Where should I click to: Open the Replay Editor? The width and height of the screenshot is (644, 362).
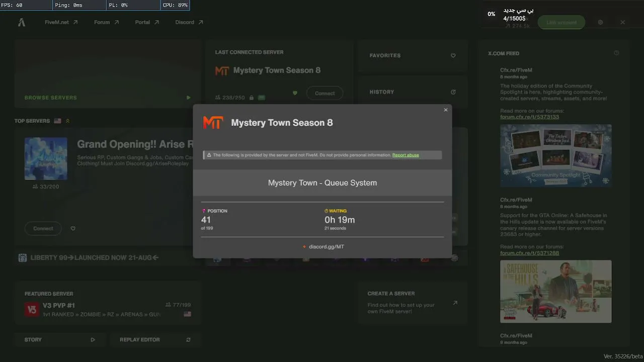tap(155, 340)
